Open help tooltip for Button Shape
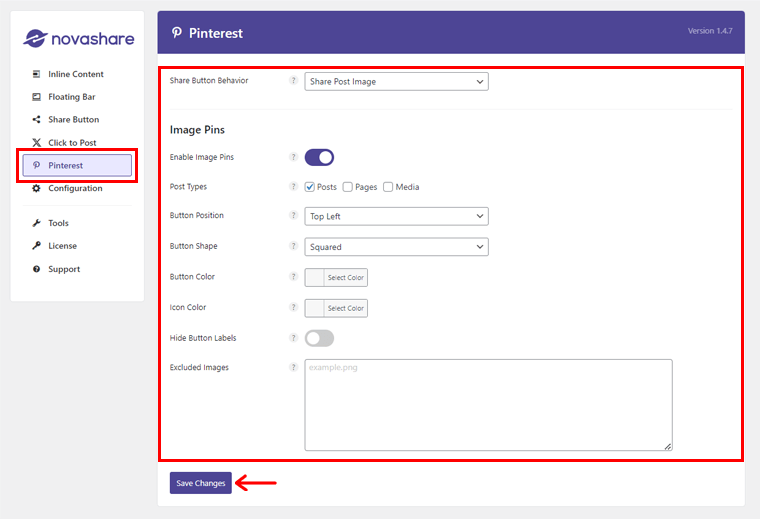The width and height of the screenshot is (760, 519). (293, 246)
